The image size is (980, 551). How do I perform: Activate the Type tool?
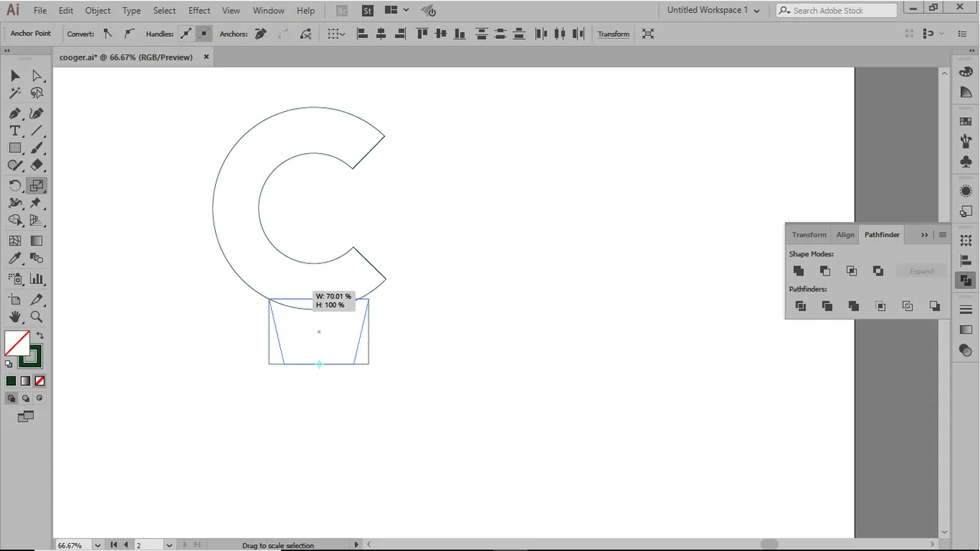[15, 131]
